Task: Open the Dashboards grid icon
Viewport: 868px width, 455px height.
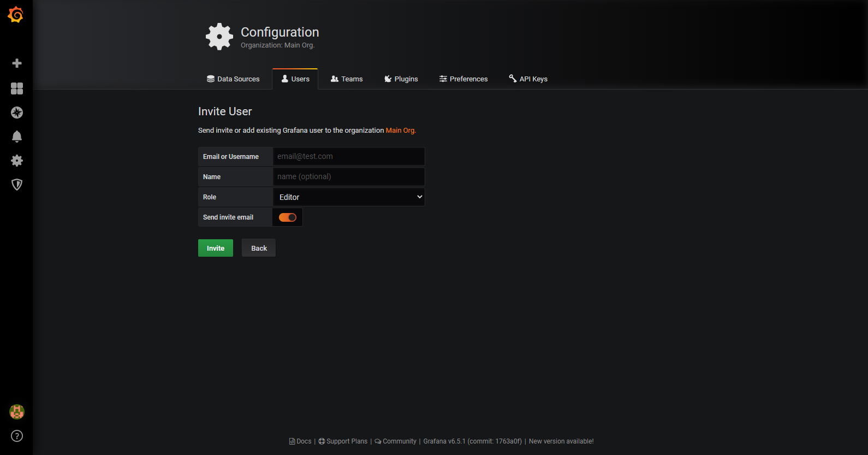Action: (x=17, y=88)
